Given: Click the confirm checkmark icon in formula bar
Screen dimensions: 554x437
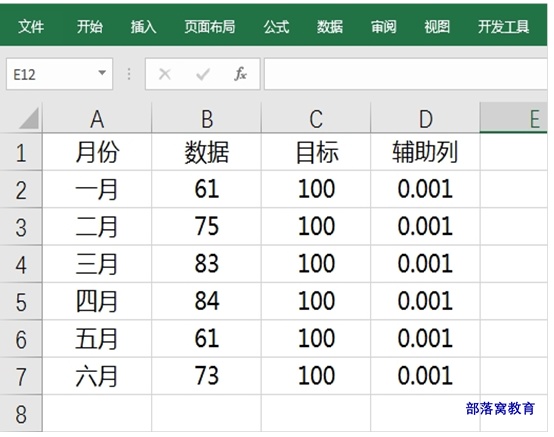Looking at the screenshot, I should tap(203, 74).
